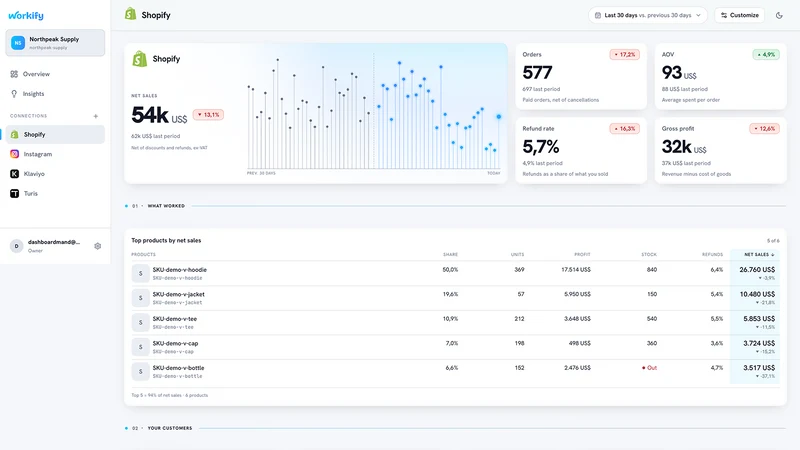Screen dimensions: 800x450
Task: Sort by the Refunds column header
Action: pos(712,255)
